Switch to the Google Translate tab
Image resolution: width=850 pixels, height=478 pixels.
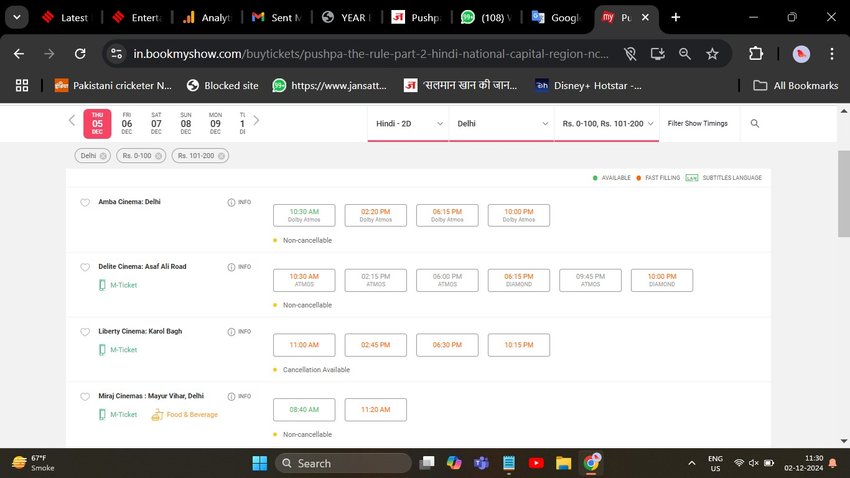557,17
